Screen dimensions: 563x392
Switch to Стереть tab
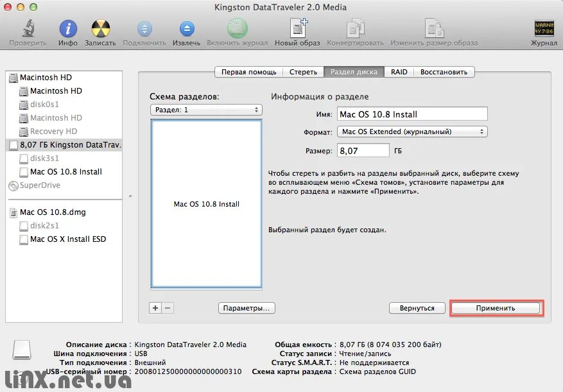point(304,72)
